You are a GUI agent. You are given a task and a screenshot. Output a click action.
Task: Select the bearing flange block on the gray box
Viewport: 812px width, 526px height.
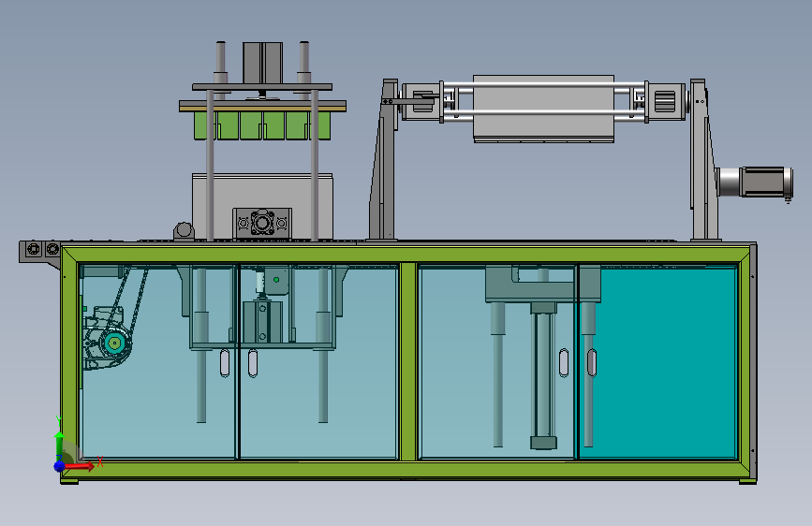262,223
